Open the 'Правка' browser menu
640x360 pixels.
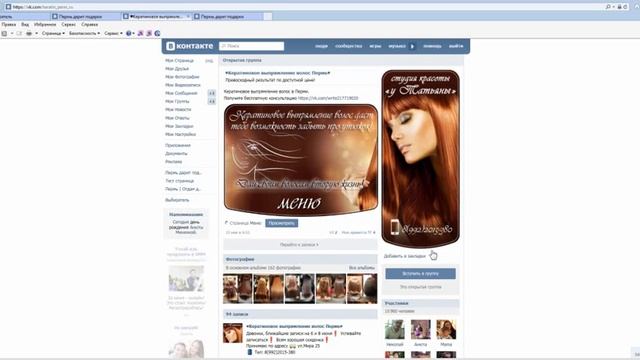(9, 24)
